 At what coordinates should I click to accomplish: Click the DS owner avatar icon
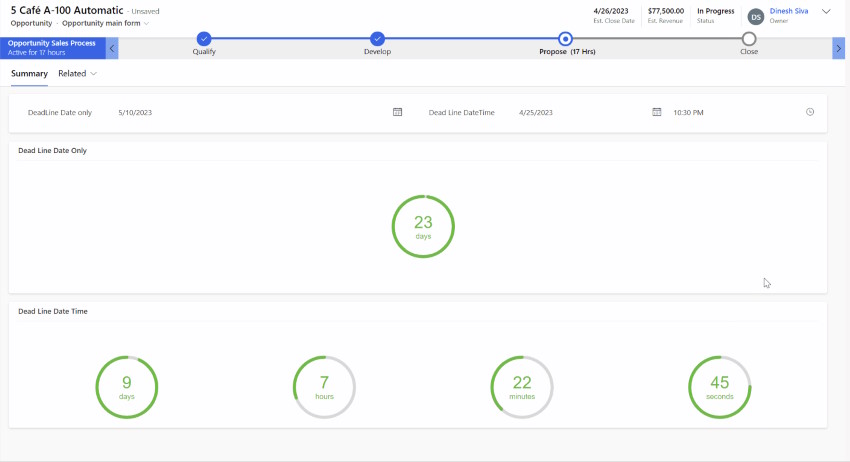[756, 17]
